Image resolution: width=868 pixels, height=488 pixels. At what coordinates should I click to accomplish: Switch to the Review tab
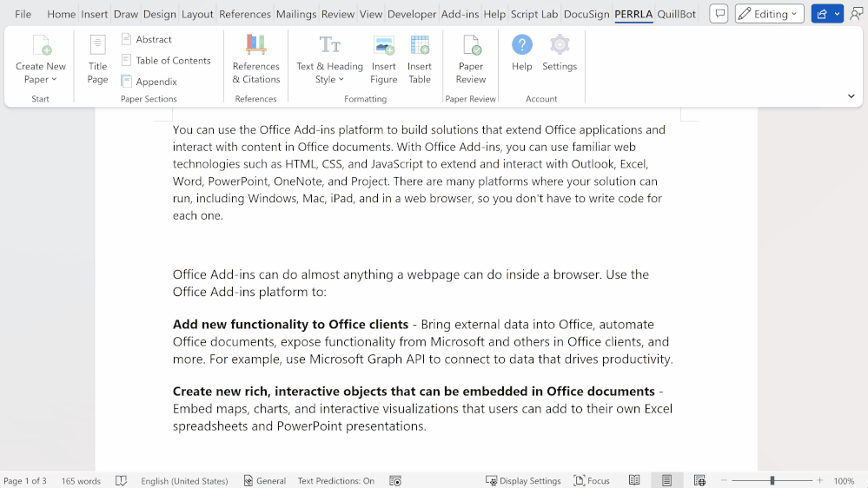338,14
